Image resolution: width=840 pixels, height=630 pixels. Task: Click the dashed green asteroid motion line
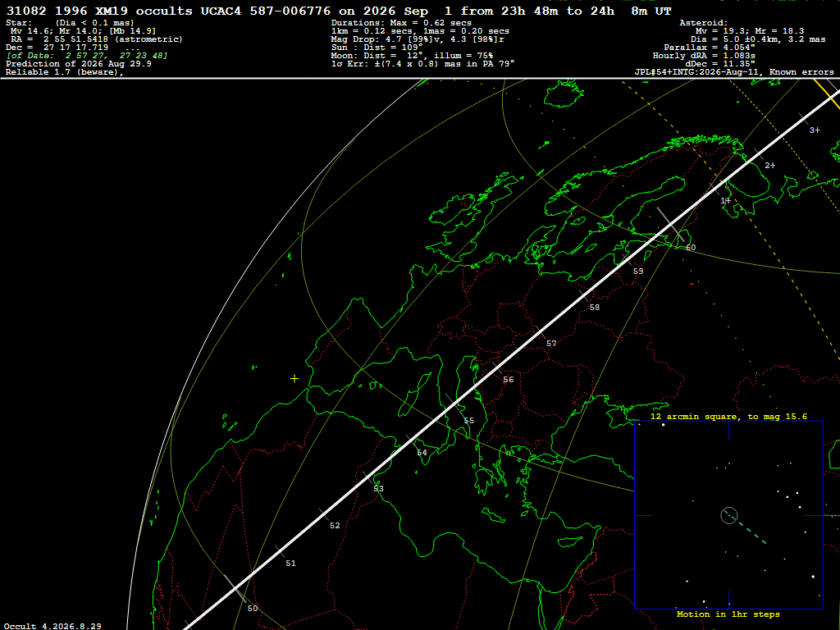click(x=746, y=528)
